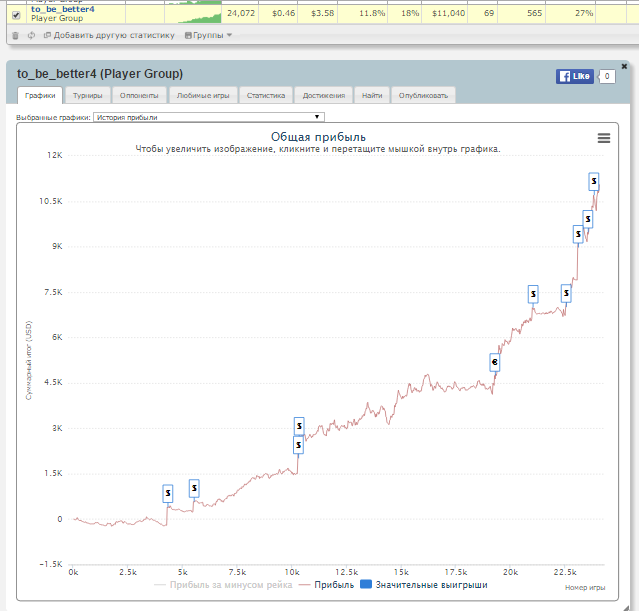Open the chart hamburger menu
The image size is (639, 611).
coord(604,138)
